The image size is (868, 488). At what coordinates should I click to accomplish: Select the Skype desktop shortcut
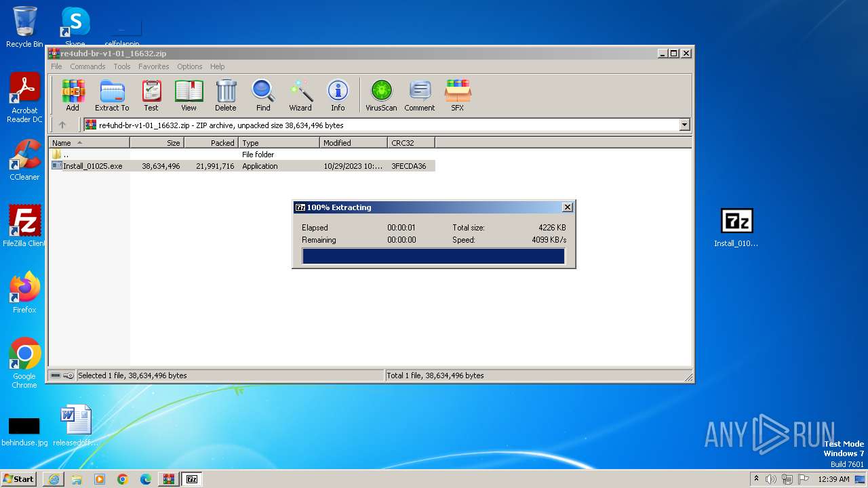(x=75, y=27)
